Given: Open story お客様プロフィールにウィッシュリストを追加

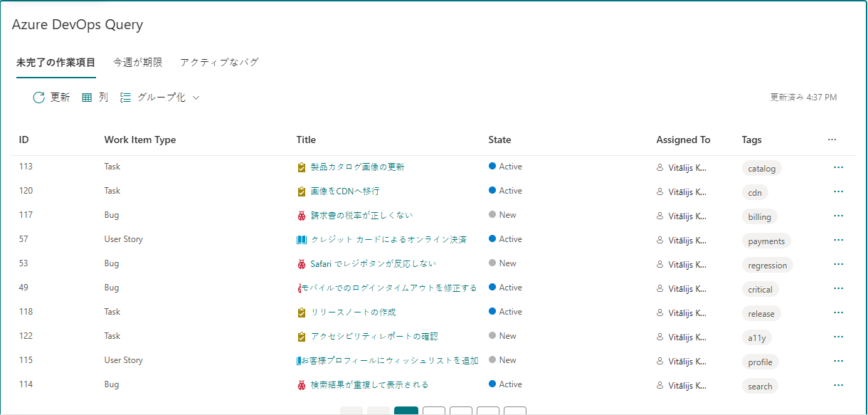Looking at the screenshot, I should [389, 361].
